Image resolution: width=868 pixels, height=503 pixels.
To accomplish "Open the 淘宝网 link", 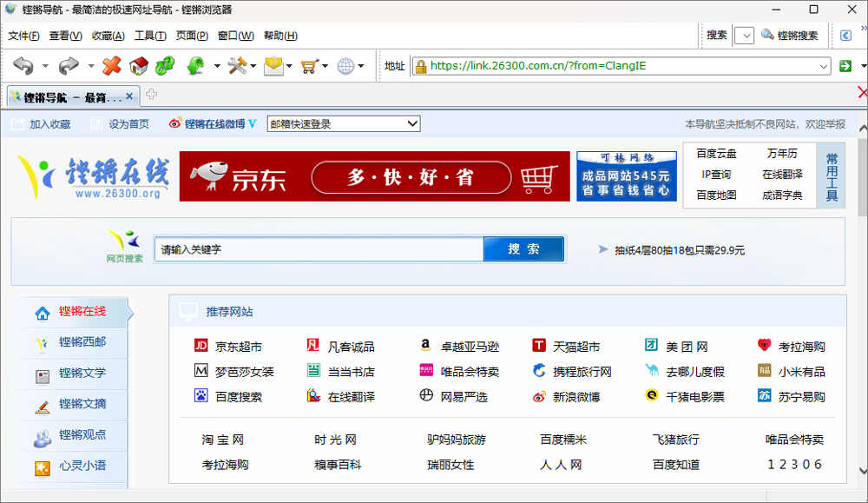I will (223, 440).
